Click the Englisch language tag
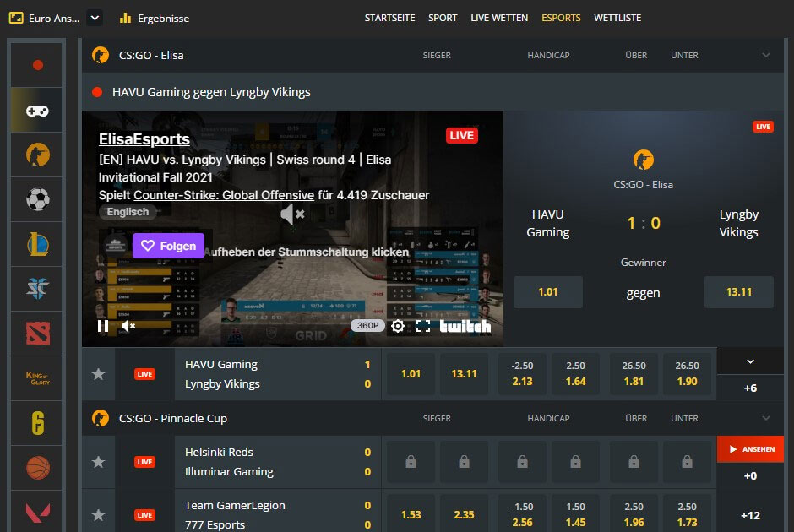The width and height of the screenshot is (794, 532). (x=128, y=212)
